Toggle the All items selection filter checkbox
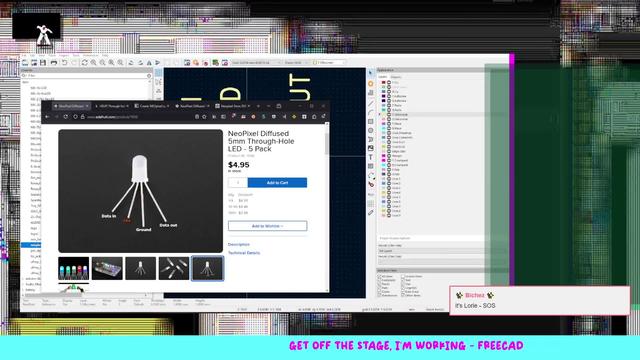 (x=379, y=276)
